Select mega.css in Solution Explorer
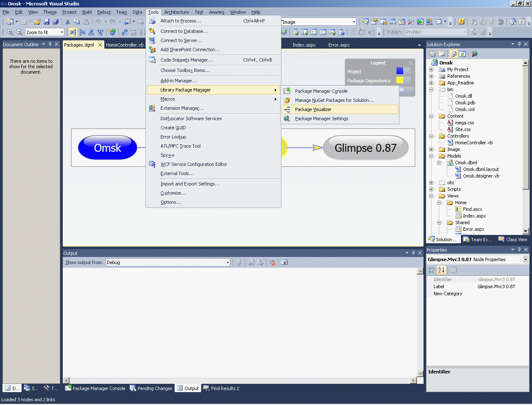This screenshot has width=532, height=405. pyautogui.click(x=464, y=123)
